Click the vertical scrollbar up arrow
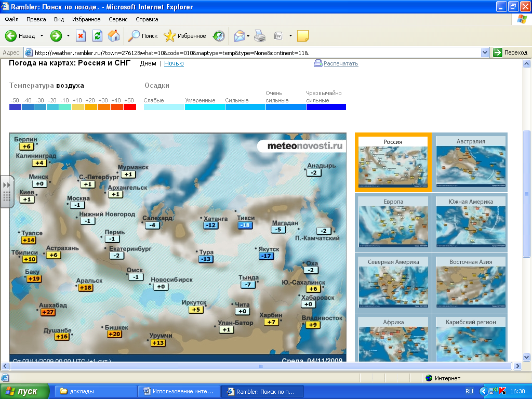This screenshot has width=532, height=399. click(x=527, y=63)
